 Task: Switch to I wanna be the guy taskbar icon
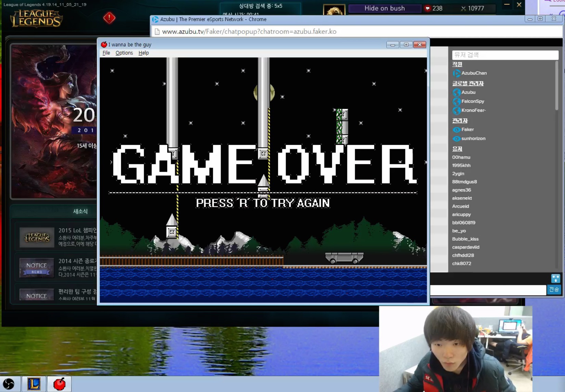pyautogui.click(x=59, y=384)
